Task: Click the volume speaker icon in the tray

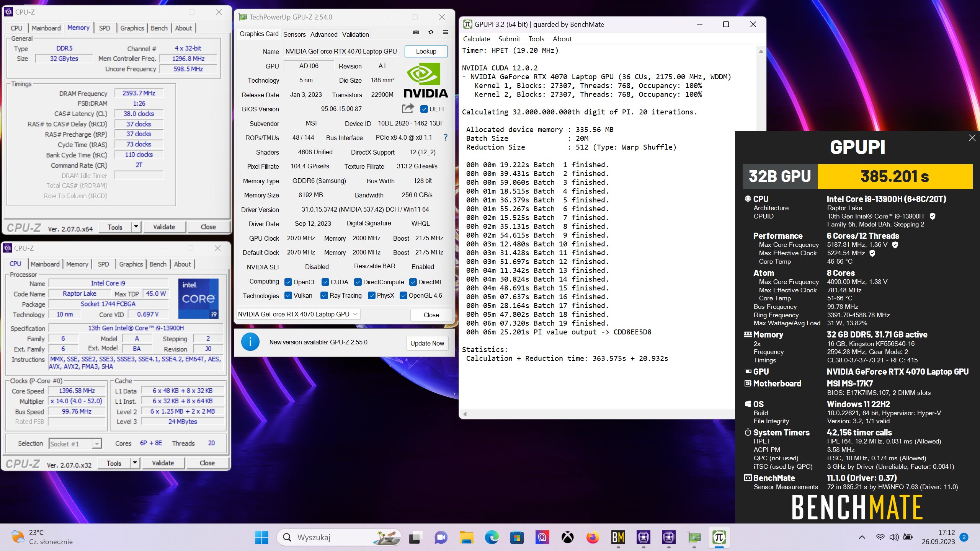Action: (x=894, y=537)
